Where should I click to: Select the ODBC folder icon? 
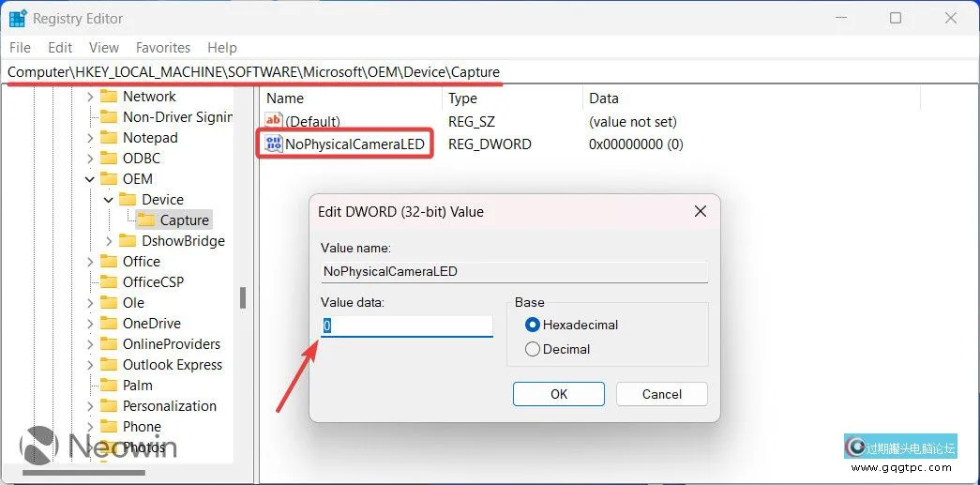point(109,159)
